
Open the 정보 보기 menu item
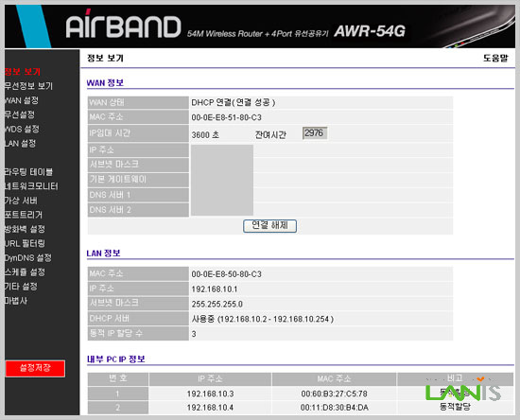(x=23, y=72)
